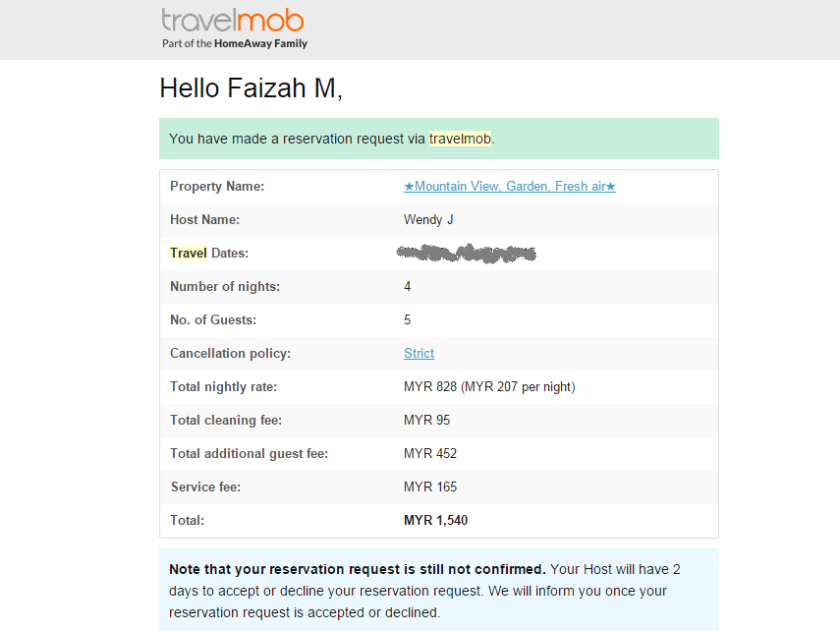Click the MYR 828 total nightly rate
Image resolution: width=840 pixels, height=631 pixels.
point(430,387)
